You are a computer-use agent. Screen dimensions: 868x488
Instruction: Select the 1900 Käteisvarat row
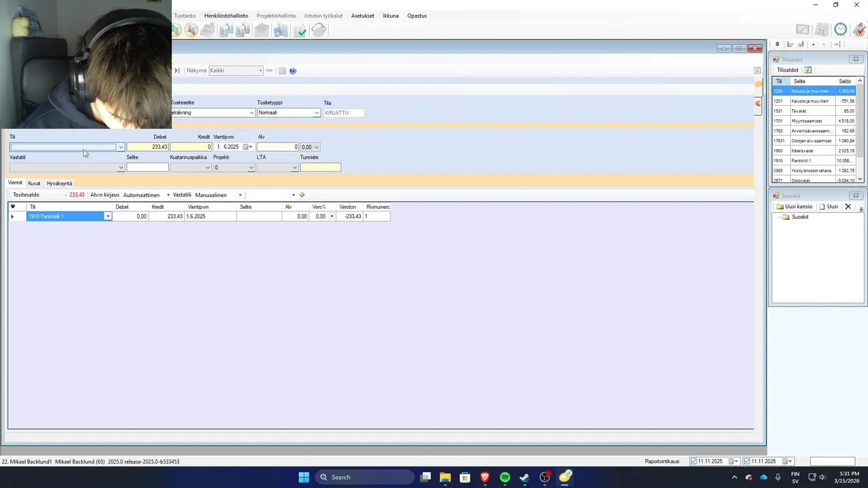(x=814, y=150)
